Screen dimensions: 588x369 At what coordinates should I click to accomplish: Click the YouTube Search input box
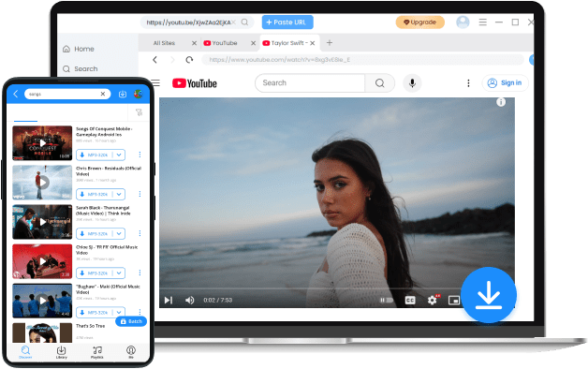click(310, 82)
